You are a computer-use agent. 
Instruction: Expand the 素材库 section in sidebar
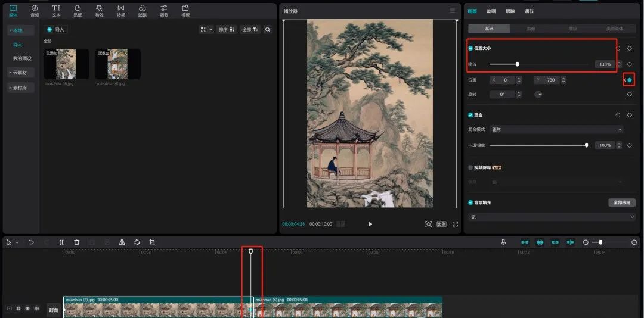click(x=20, y=88)
